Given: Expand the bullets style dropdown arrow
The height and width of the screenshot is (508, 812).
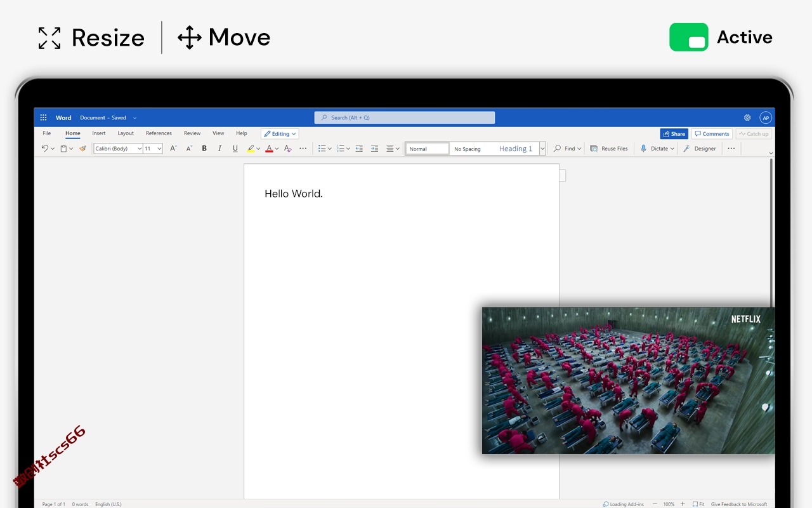Looking at the screenshot, I should pyautogui.click(x=330, y=149).
